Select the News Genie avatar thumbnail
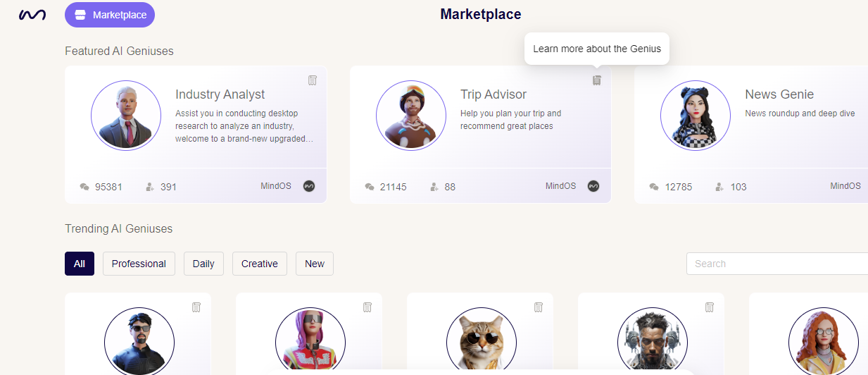 pyautogui.click(x=696, y=116)
